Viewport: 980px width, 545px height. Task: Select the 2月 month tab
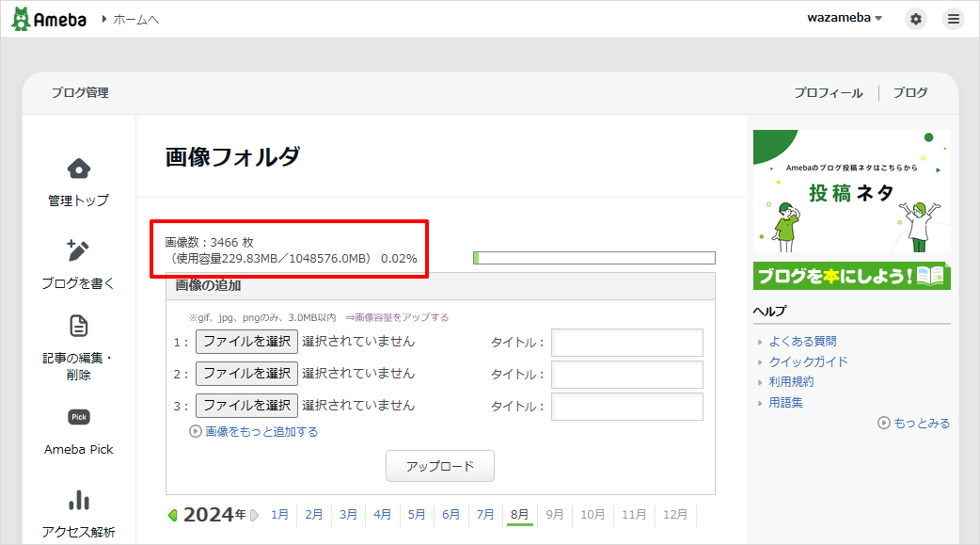(314, 514)
